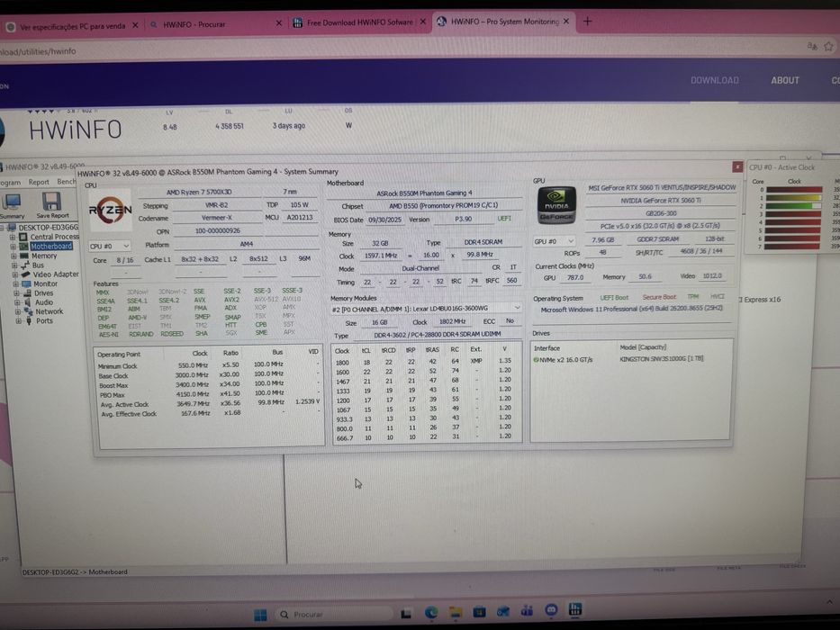Expand the Motherboard tree node

pyautogui.click(x=13, y=247)
